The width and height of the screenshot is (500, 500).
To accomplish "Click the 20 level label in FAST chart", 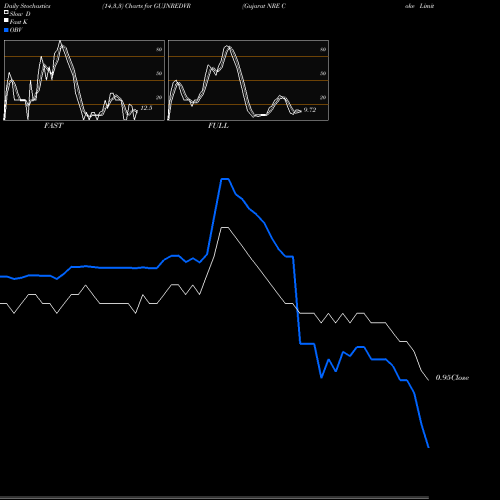I will (x=159, y=97).
